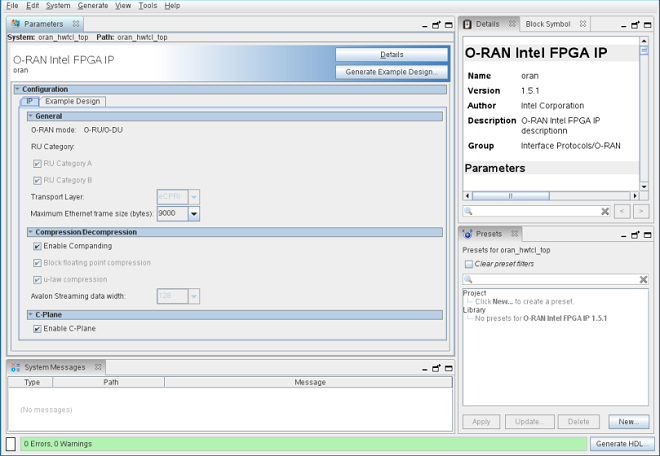Toggle the u-law compression checkbox
This screenshot has width=660, height=456.
point(37,280)
